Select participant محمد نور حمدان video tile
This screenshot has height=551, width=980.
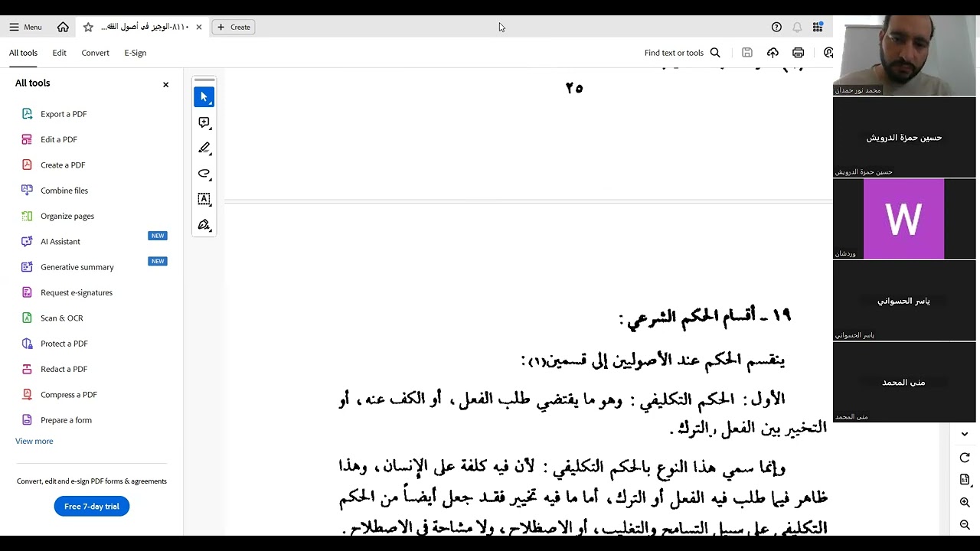point(904,56)
